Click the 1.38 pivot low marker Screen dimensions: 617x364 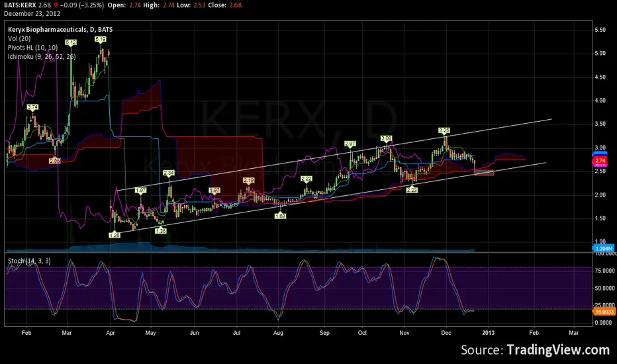[161, 231]
